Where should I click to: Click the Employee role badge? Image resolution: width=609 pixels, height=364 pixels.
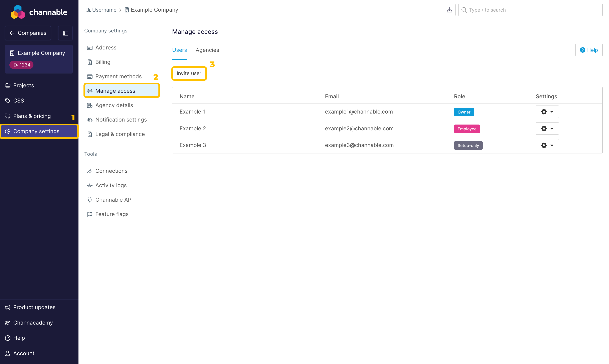(467, 129)
